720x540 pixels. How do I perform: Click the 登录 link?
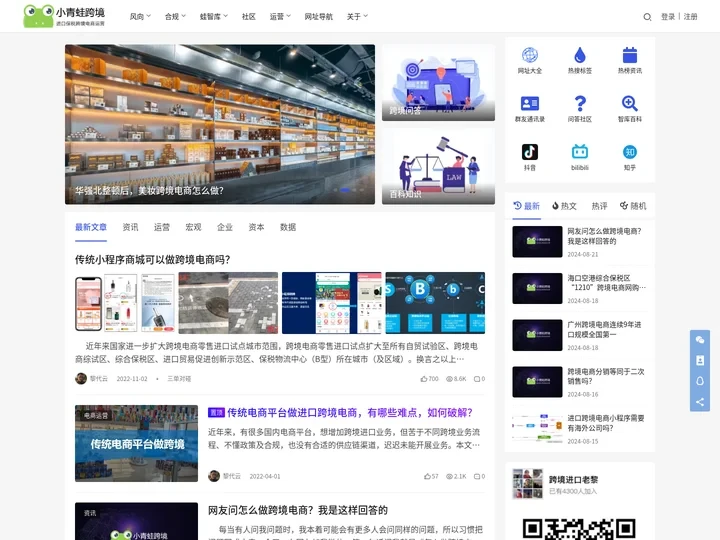click(x=668, y=17)
